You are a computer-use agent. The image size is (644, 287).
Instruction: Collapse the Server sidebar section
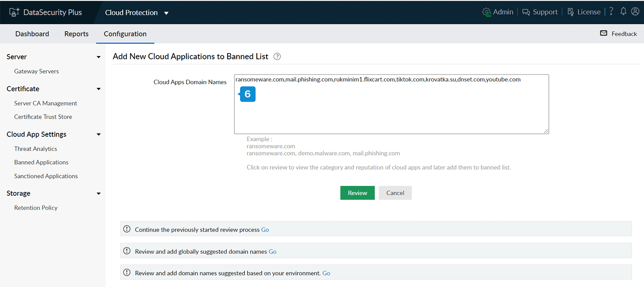[99, 57]
